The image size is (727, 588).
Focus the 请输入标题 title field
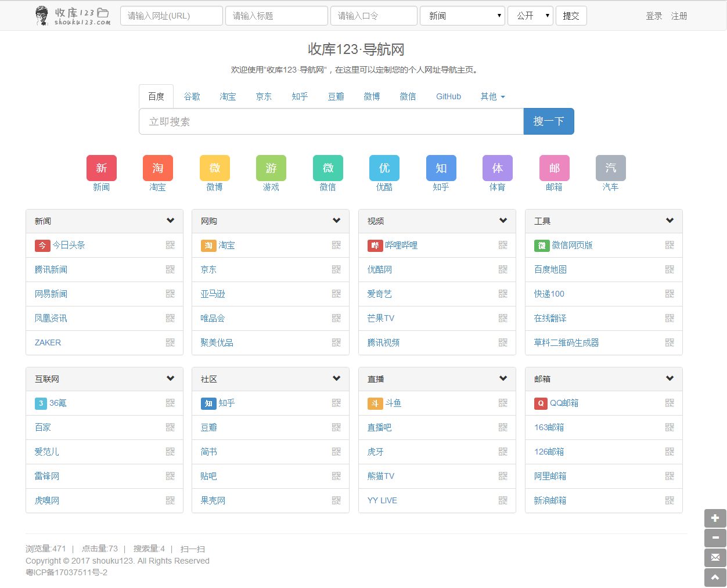(x=276, y=16)
